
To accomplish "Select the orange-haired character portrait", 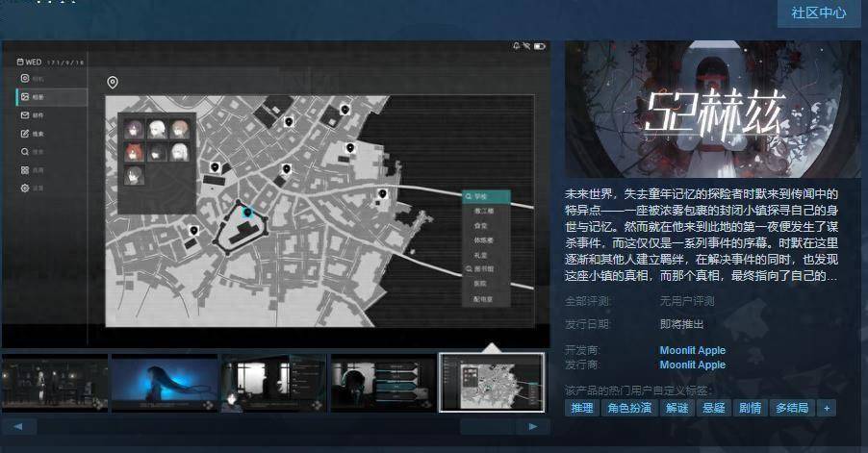I will coord(180,130).
